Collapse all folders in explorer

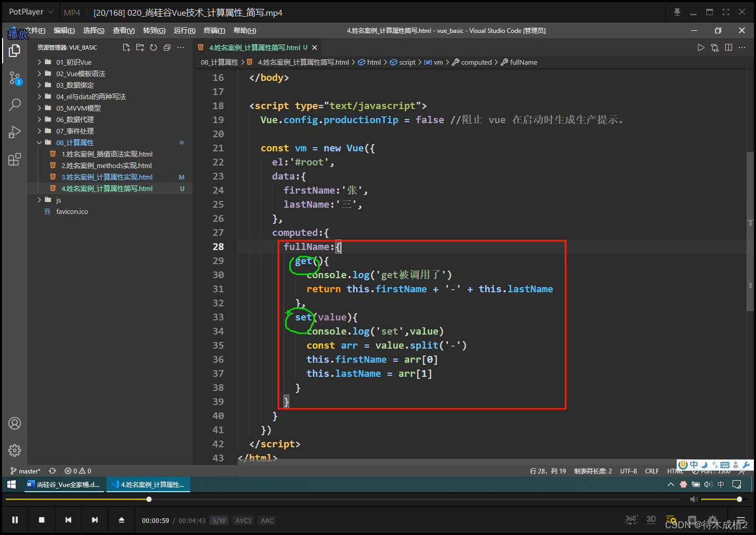pyautogui.click(x=167, y=47)
